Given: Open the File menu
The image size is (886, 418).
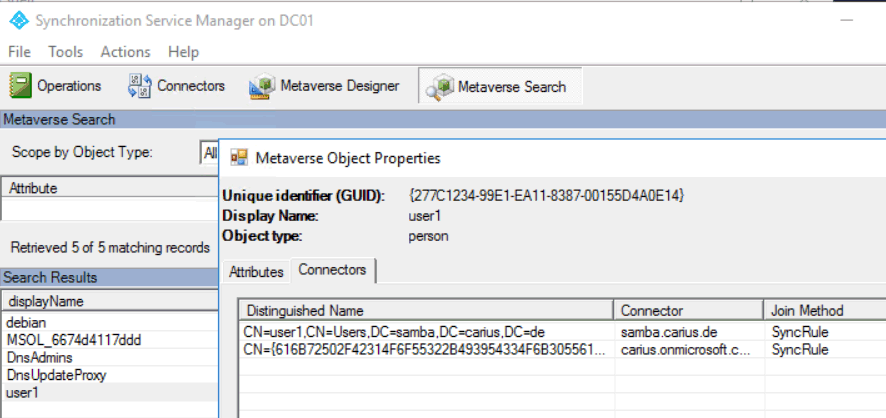Looking at the screenshot, I should point(20,52).
